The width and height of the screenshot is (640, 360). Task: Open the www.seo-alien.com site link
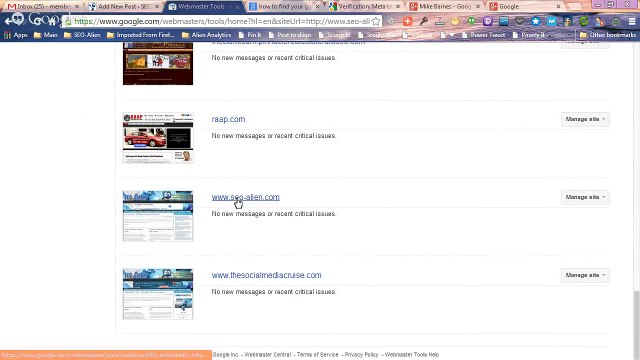click(x=245, y=197)
